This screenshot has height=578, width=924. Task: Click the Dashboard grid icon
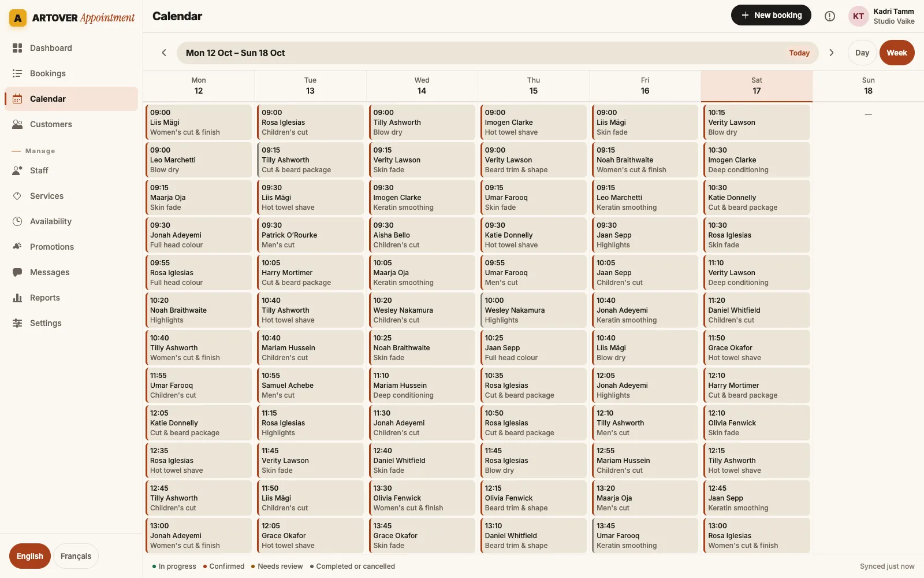pos(17,48)
